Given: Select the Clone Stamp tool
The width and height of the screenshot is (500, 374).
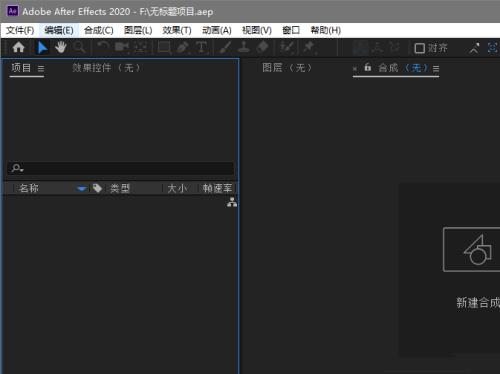Looking at the screenshot, I should [244, 47].
